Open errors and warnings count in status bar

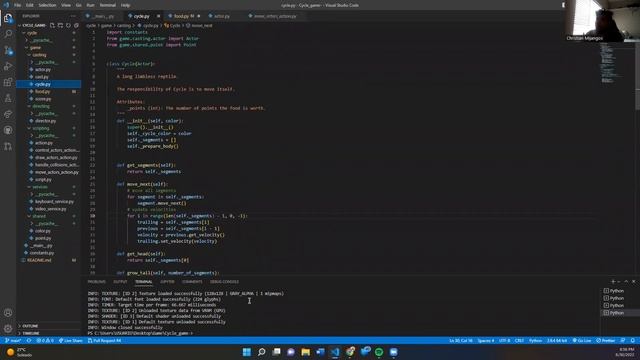45,340
